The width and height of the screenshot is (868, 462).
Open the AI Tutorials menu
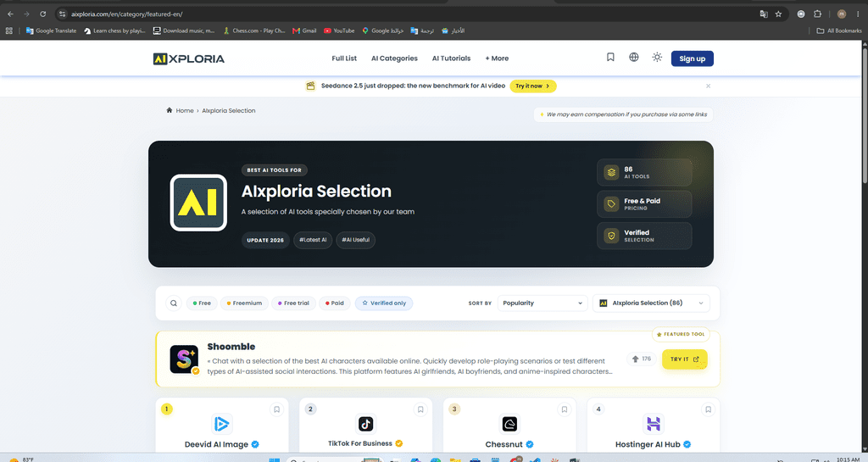click(x=451, y=58)
